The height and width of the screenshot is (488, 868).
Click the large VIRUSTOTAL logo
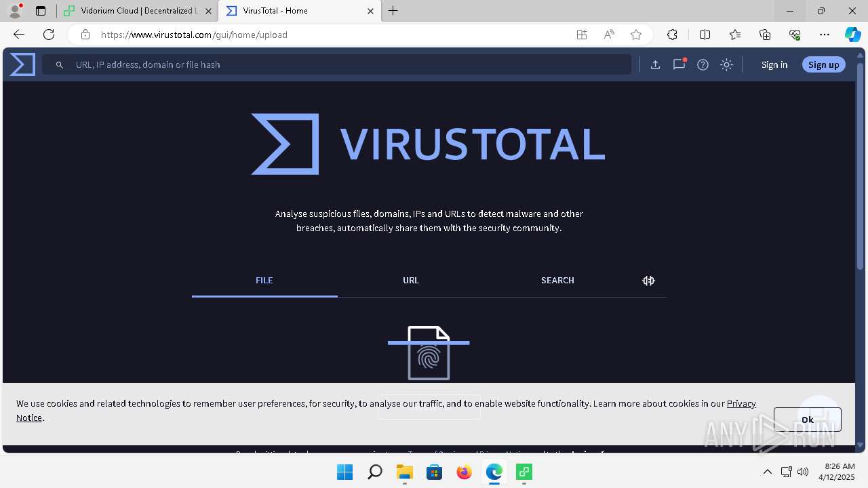pyautogui.click(x=428, y=144)
